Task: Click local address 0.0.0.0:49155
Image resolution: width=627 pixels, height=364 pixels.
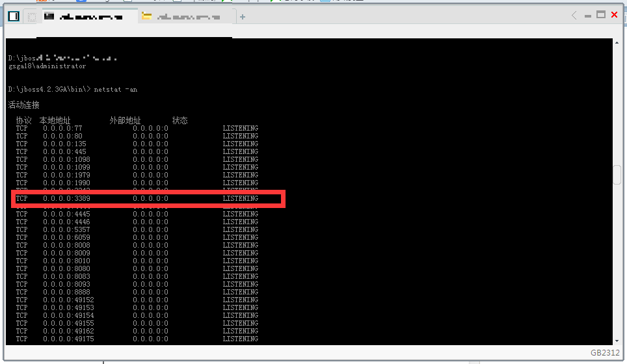Action: pyautogui.click(x=69, y=323)
